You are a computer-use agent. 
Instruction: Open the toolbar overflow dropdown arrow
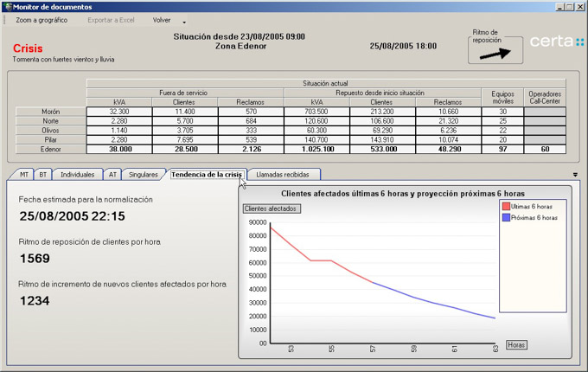(x=184, y=21)
